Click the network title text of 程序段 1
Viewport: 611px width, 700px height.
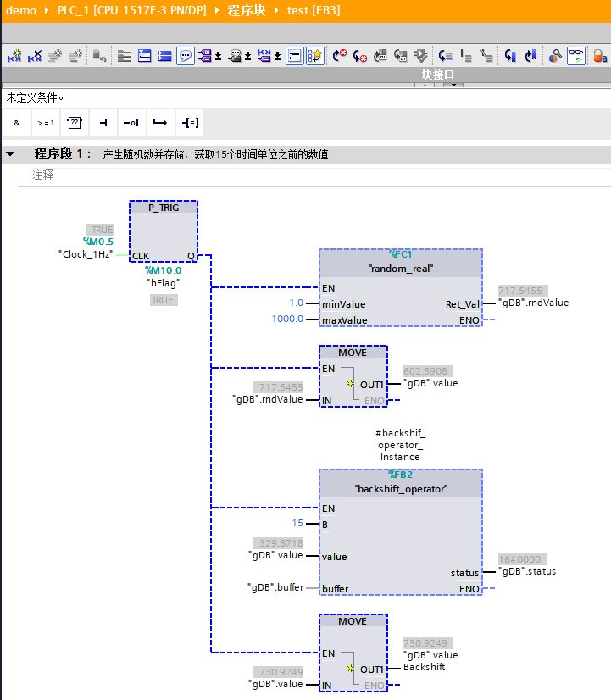click(x=215, y=154)
